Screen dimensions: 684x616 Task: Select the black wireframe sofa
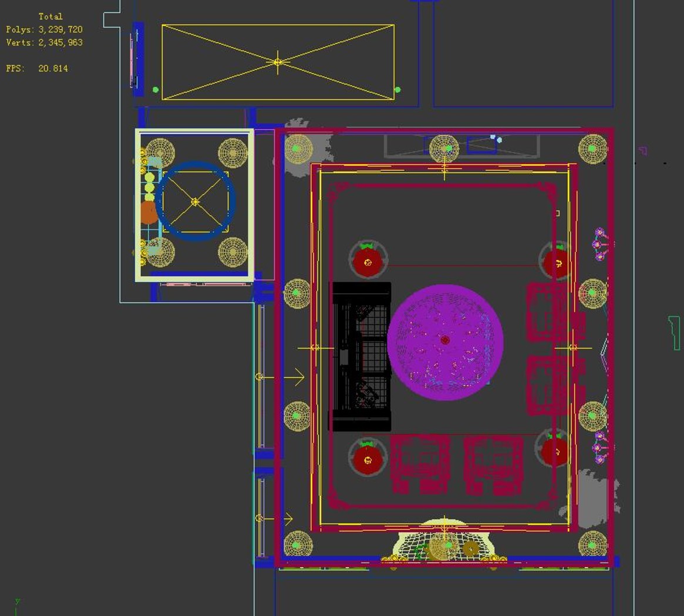click(360, 357)
